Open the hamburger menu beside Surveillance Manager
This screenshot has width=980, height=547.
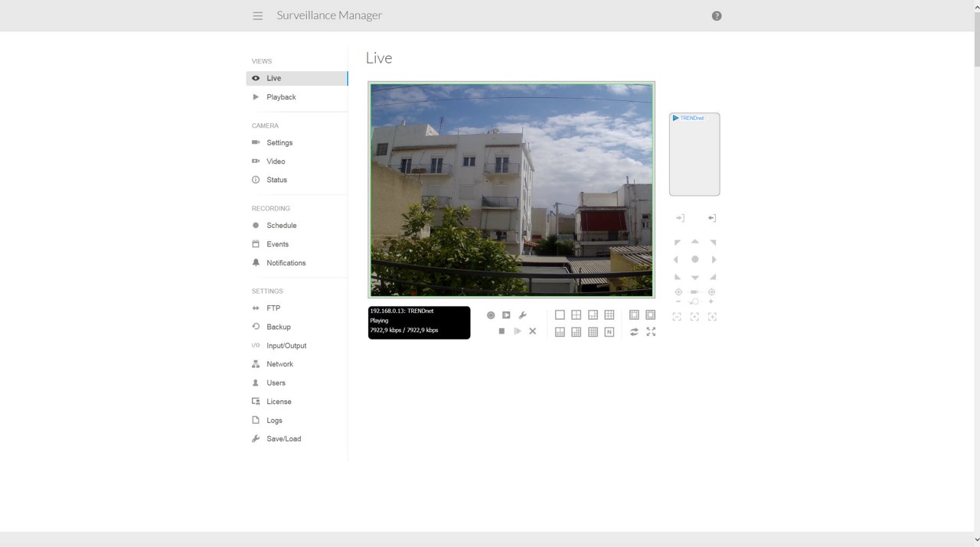(x=257, y=15)
